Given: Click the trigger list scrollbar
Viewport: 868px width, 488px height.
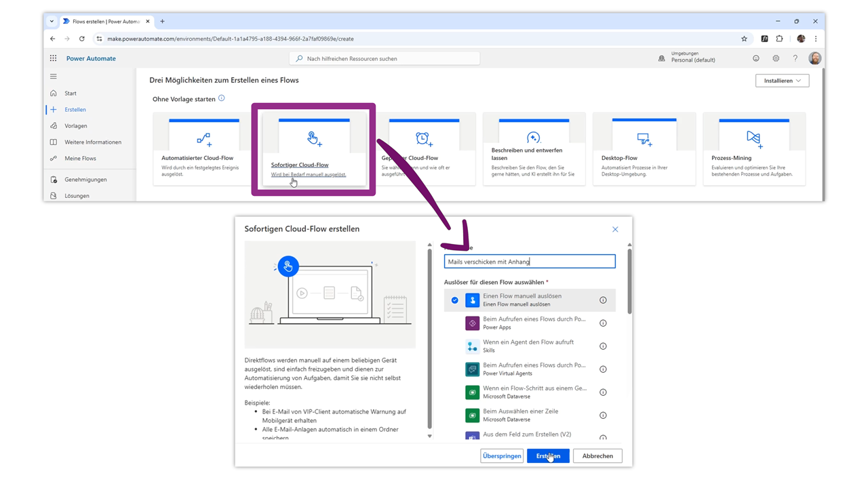Looking at the screenshot, I should point(629,281).
